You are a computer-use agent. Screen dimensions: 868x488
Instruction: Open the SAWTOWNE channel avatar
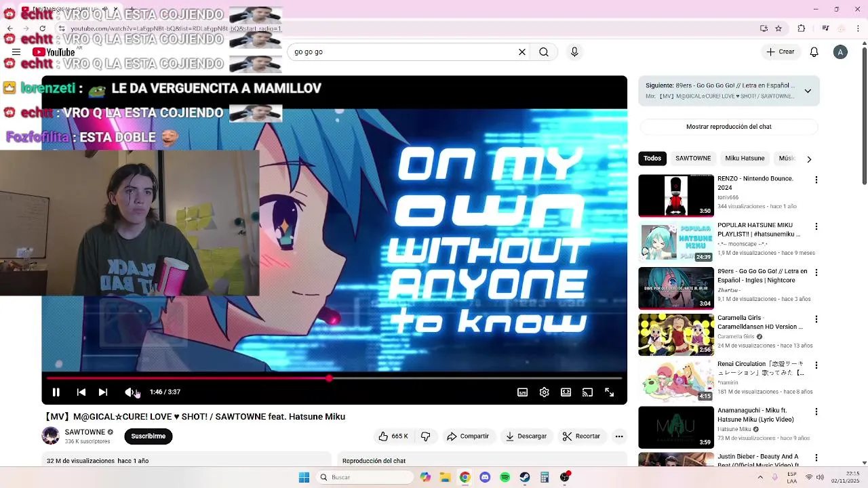pyautogui.click(x=51, y=436)
